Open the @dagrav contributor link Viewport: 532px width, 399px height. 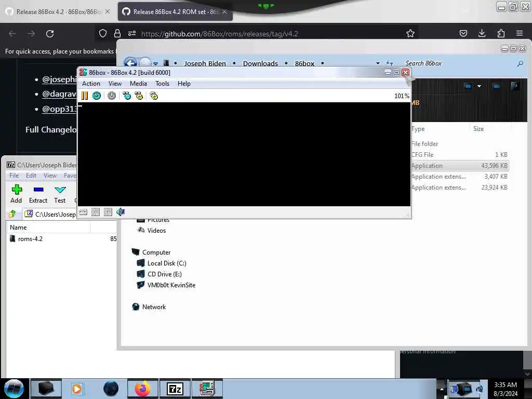[x=59, y=94]
